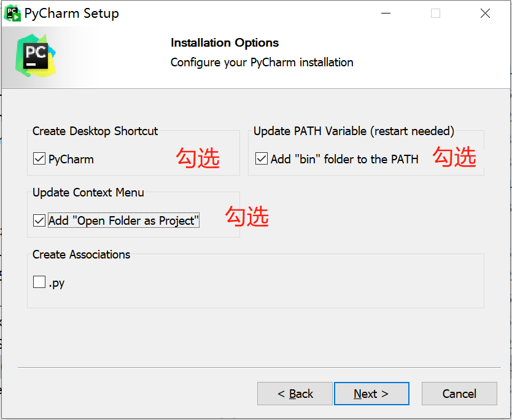Image resolution: width=512 pixels, height=420 pixels.
Task: Click the PyCharm icon in the title bar
Action: tap(12, 13)
